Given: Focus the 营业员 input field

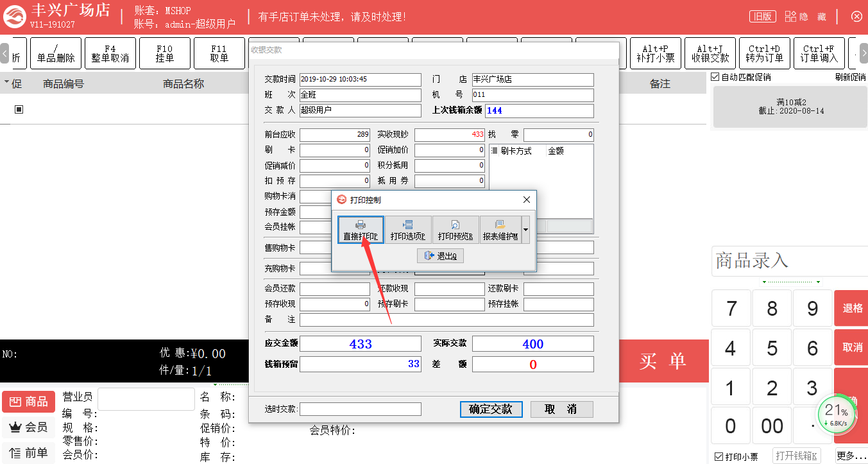Looking at the screenshot, I should [x=146, y=399].
